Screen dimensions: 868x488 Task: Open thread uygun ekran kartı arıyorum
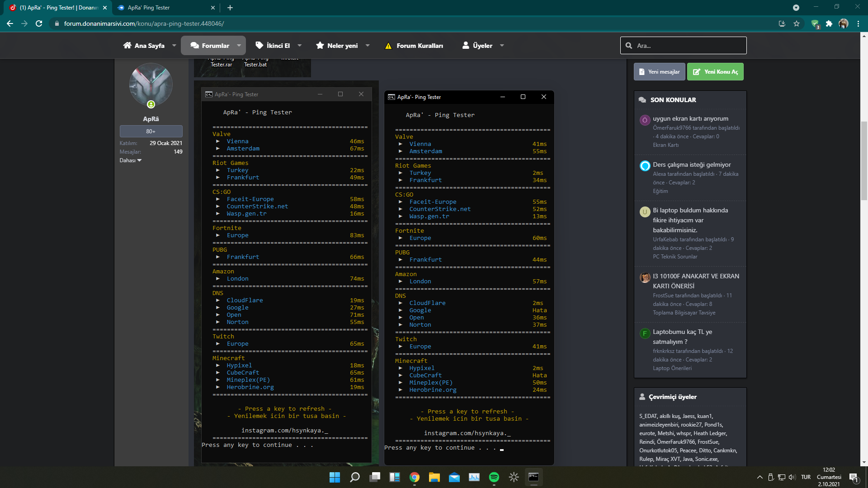point(690,119)
